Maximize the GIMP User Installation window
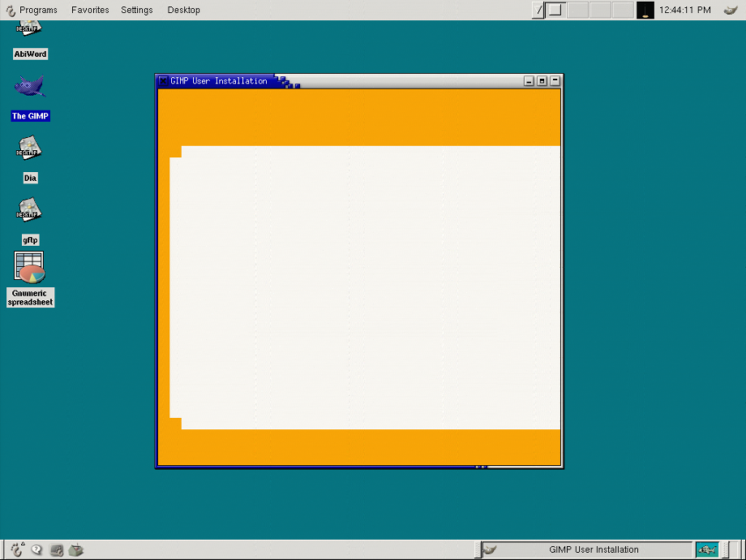The height and width of the screenshot is (560, 746). (542, 81)
